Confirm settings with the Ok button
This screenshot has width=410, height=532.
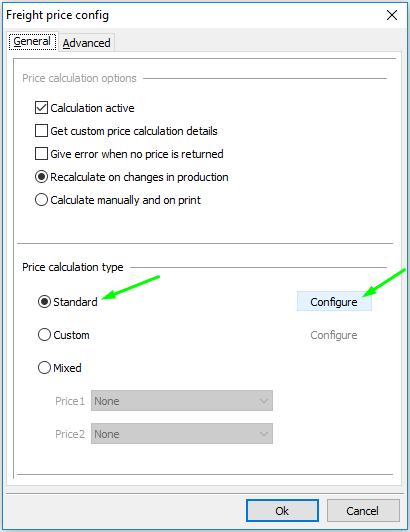[x=282, y=510]
